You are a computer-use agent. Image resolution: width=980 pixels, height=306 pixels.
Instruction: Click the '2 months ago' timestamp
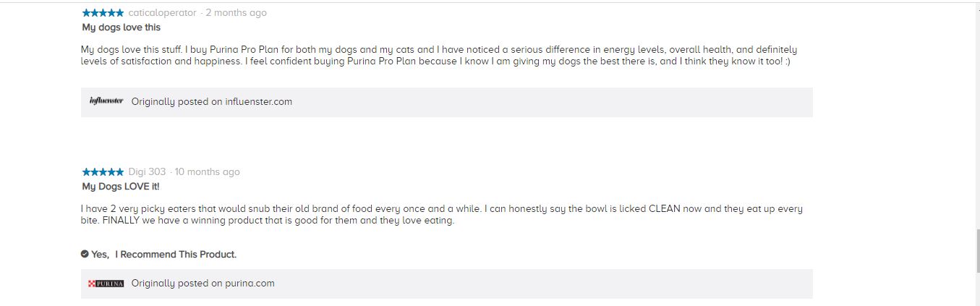[x=236, y=13]
